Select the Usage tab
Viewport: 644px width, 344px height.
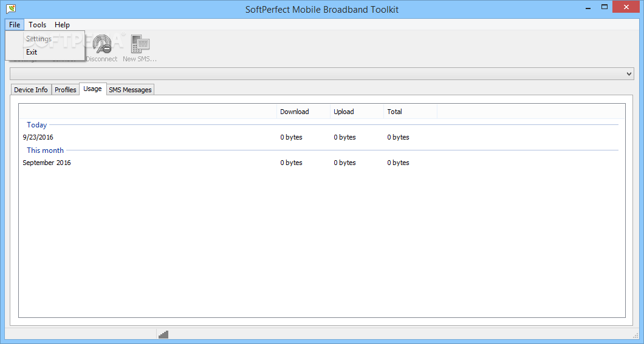point(92,89)
